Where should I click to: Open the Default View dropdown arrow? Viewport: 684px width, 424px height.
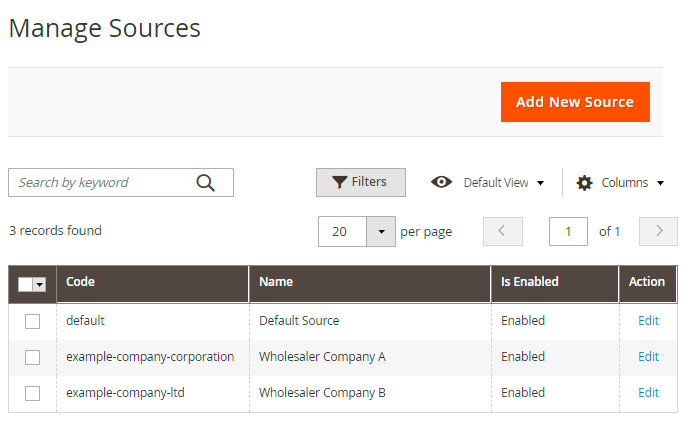tap(541, 183)
